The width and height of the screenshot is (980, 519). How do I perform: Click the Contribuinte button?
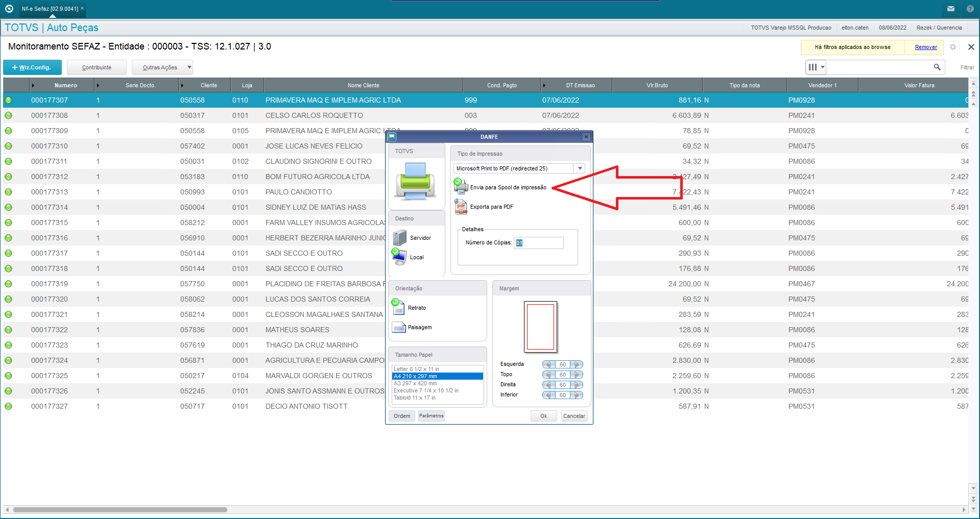click(x=97, y=67)
